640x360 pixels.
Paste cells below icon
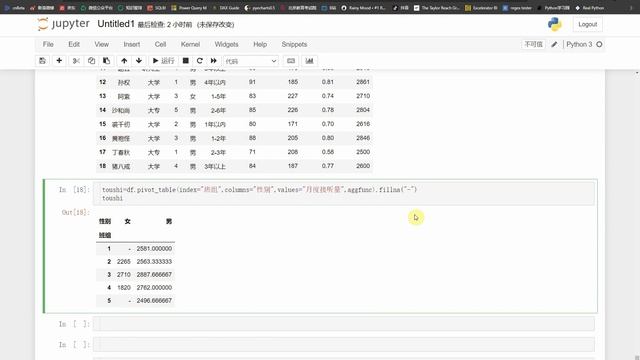[x=106, y=61]
